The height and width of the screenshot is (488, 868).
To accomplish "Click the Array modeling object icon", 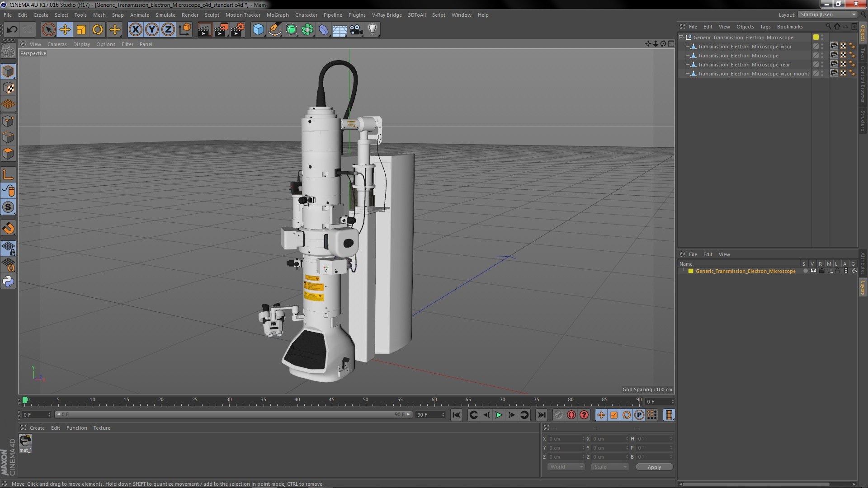I will point(307,30).
